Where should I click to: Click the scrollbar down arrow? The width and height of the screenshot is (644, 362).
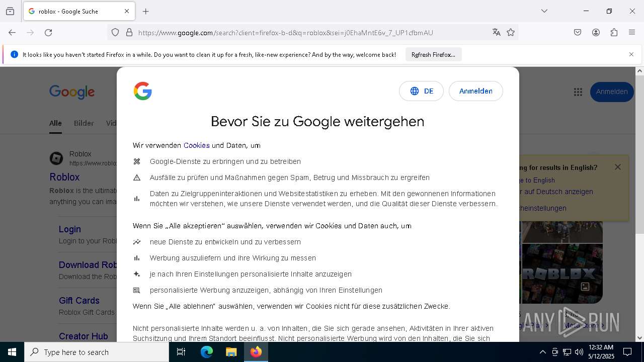coord(639,338)
